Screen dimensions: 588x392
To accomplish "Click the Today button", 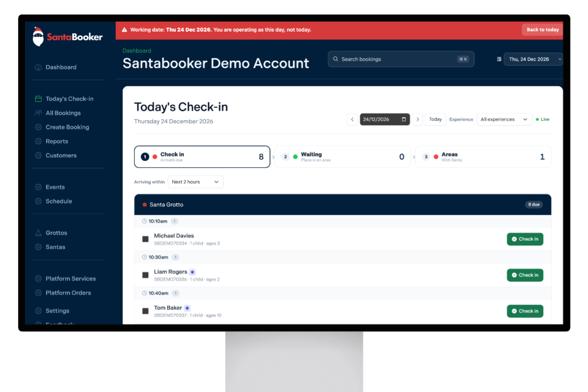I will 435,119.
